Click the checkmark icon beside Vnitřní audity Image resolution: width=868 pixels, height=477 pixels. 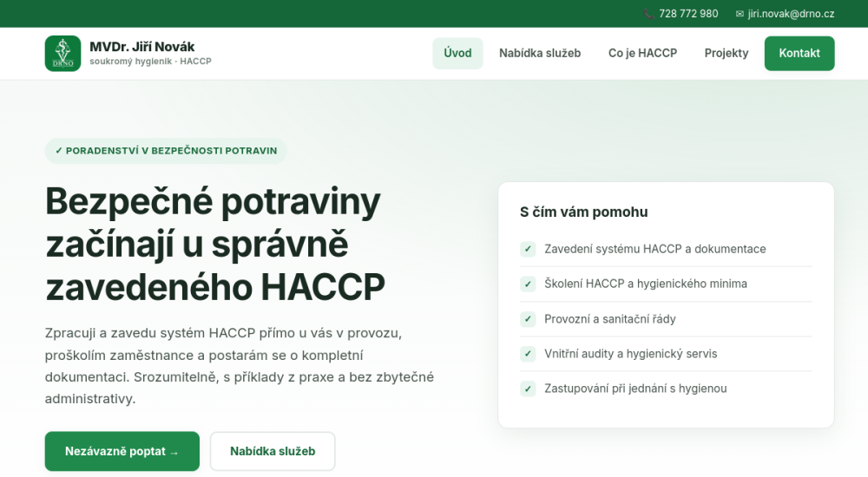point(528,354)
